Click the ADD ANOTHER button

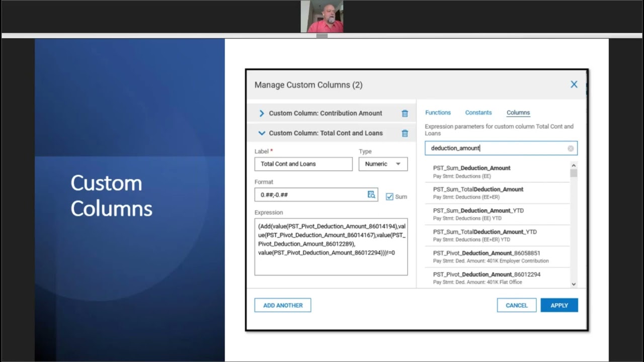(x=283, y=305)
